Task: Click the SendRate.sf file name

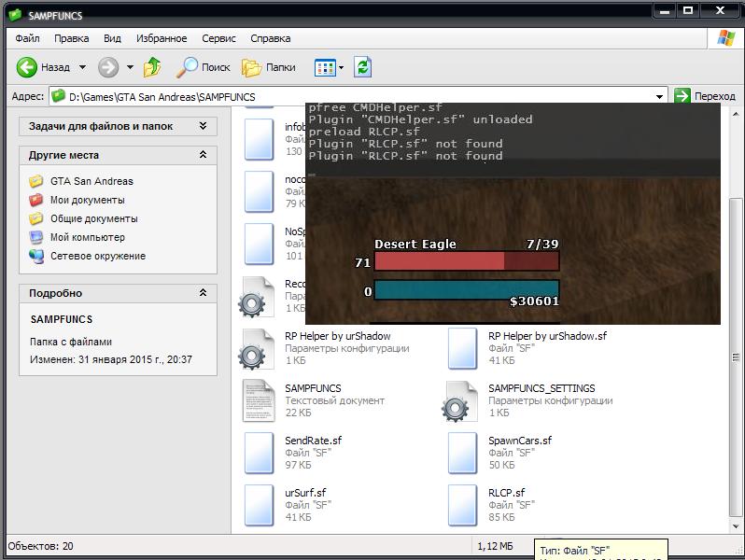Action: [x=313, y=441]
